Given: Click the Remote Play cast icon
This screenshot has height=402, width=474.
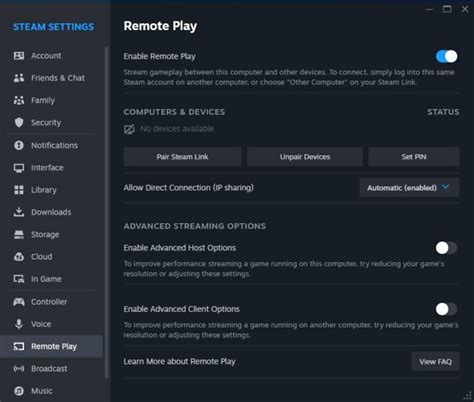Looking at the screenshot, I should [19, 347].
